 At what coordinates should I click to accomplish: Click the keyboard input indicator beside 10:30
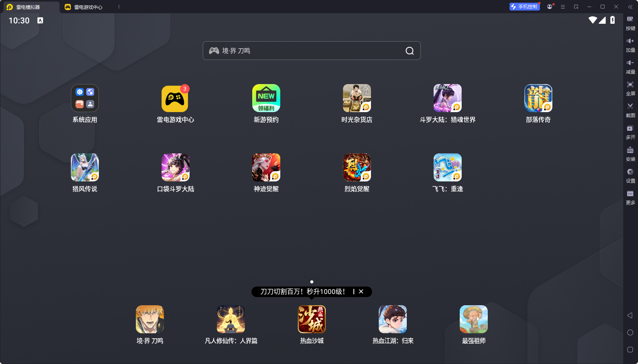click(x=40, y=20)
